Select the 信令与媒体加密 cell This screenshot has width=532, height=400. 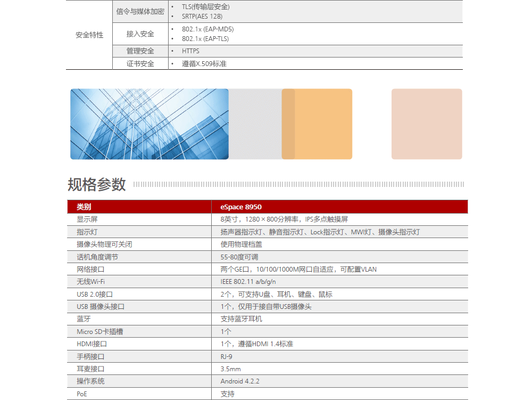click(x=140, y=12)
